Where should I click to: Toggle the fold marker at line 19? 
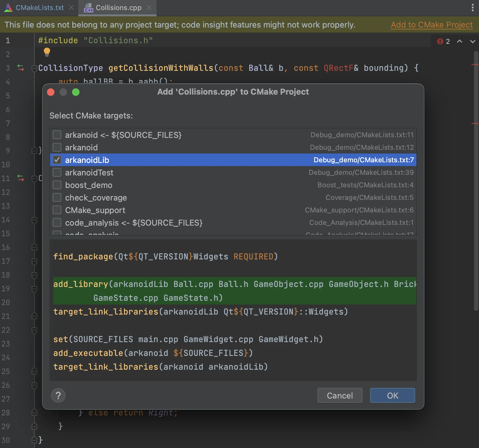coord(34,289)
